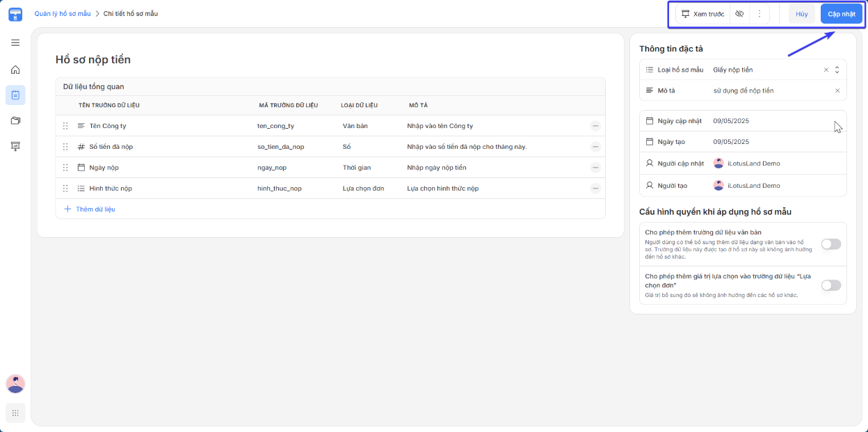
Task: Click MÃ TRƯỜNG DỮ LIỆU column header
Action: (289, 105)
